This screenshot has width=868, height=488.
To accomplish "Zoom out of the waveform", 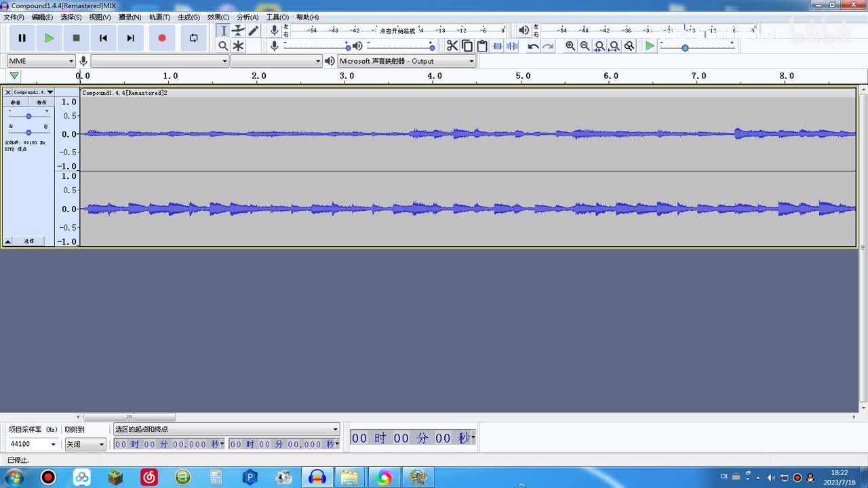I will coord(585,45).
